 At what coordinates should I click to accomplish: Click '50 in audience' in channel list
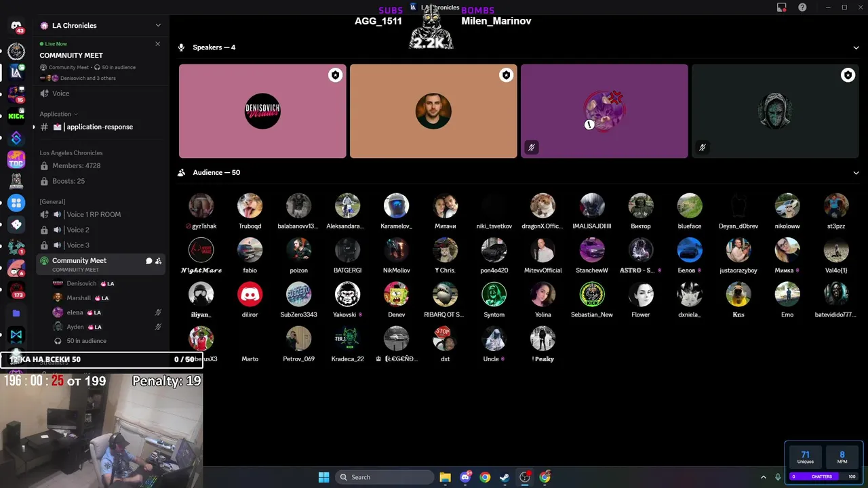coord(86,341)
